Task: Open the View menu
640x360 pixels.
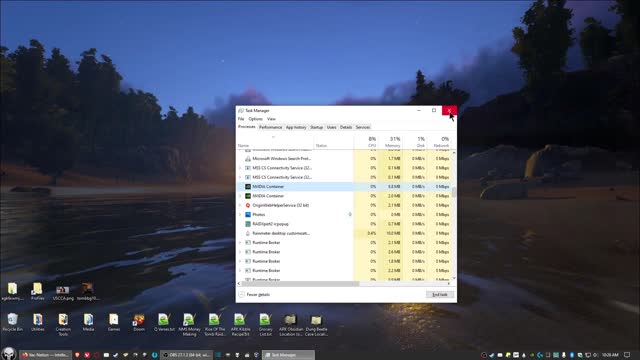Action: click(x=271, y=119)
